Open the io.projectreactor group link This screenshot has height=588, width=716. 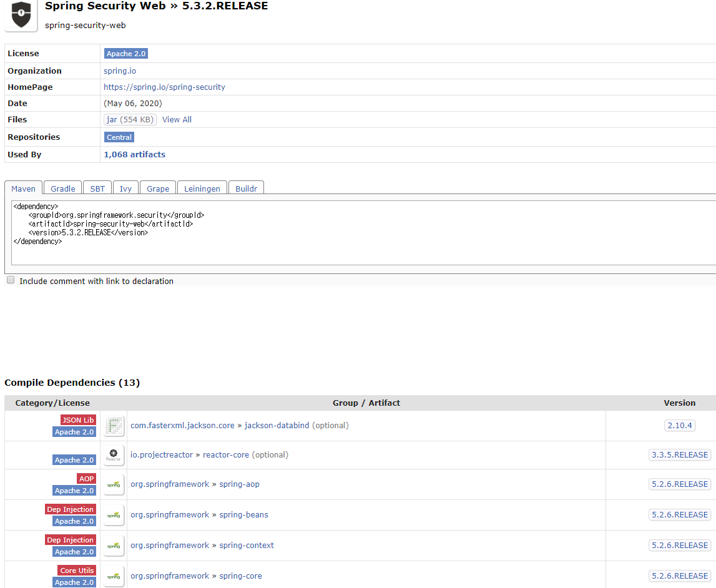(x=162, y=454)
